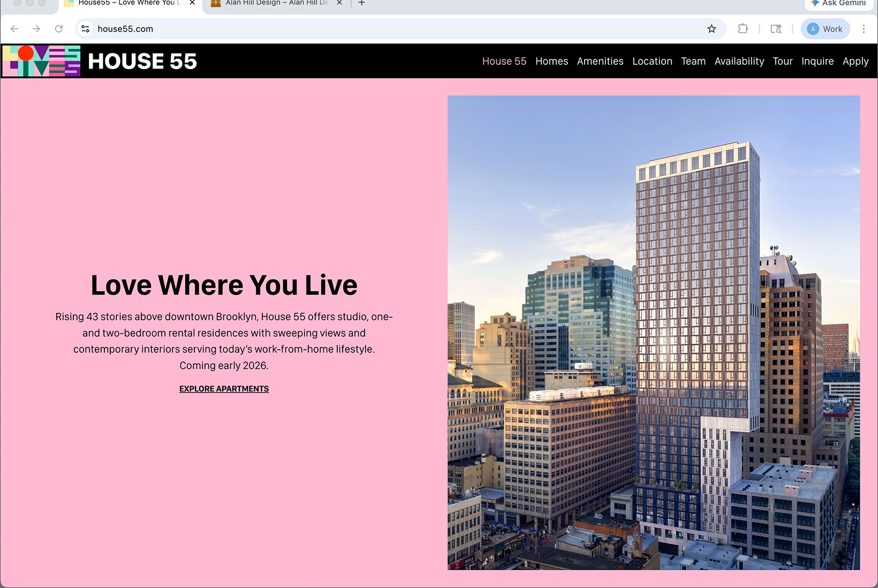Open the Work profile menu

824,29
